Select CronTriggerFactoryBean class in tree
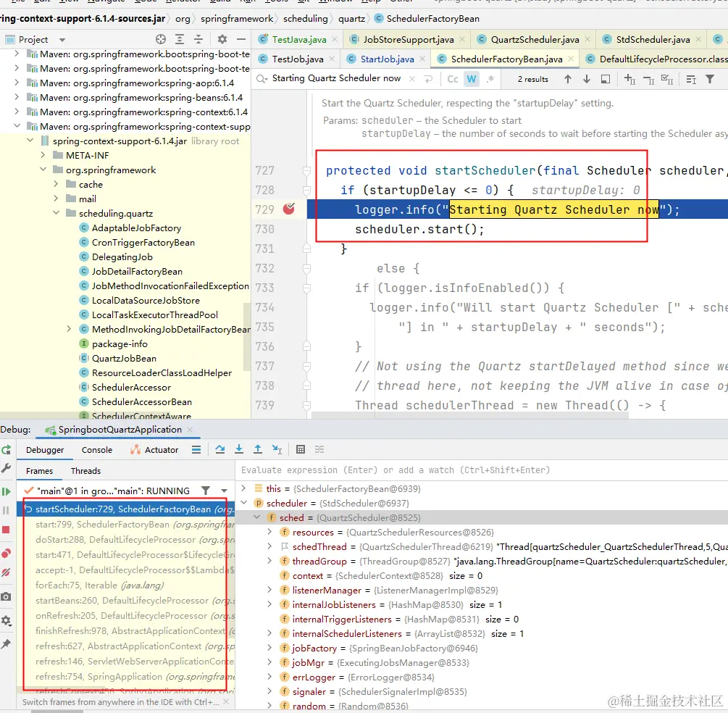 coord(143,243)
